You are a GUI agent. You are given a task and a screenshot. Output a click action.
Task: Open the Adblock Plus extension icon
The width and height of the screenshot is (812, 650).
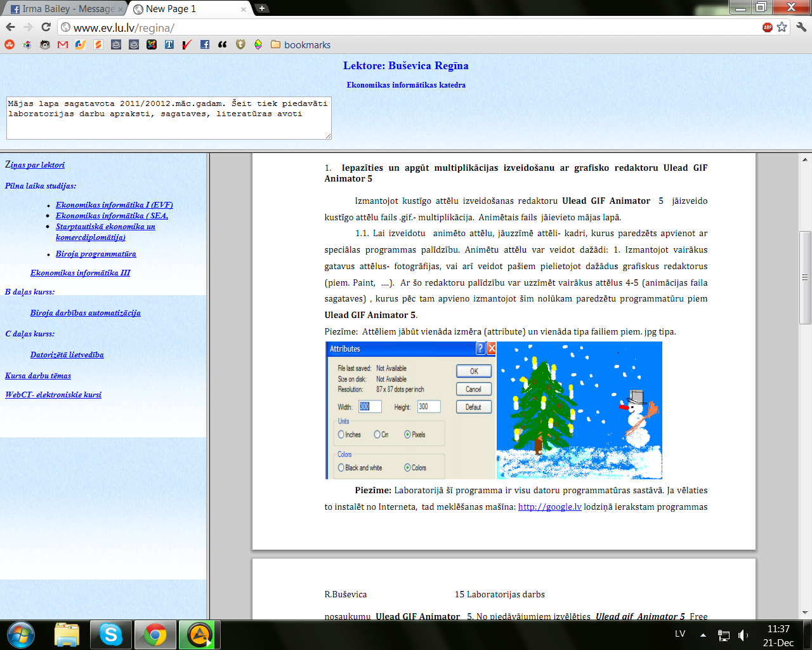(768, 27)
